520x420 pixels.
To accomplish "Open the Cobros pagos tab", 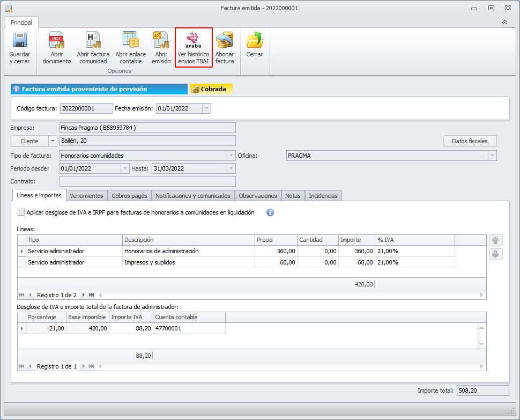I will [x=130, y=196].
